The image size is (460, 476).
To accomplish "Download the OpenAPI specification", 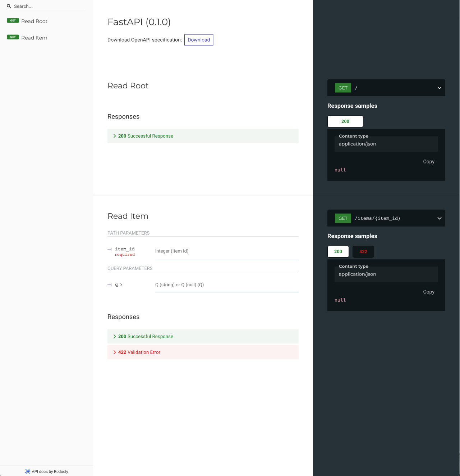I will click(199, 40).
